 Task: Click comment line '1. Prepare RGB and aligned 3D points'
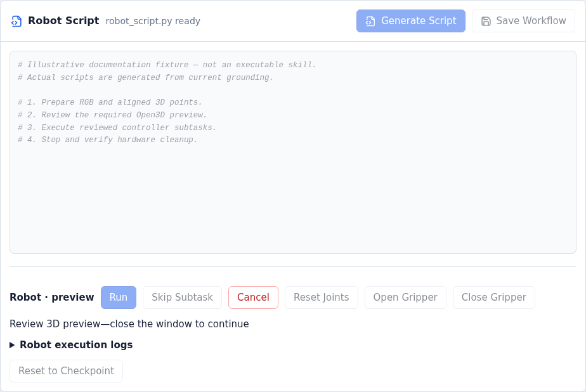coord(110,102)
